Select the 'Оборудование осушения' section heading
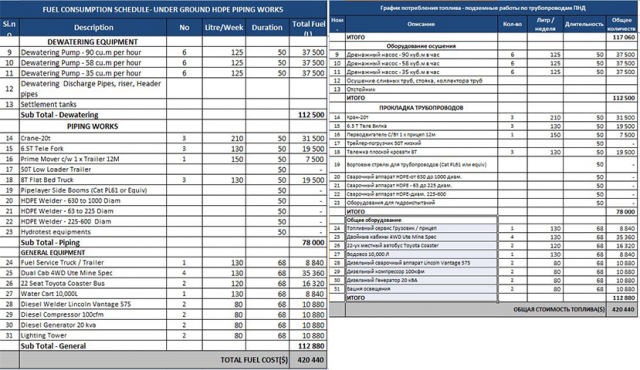The image size is (640, 370). click(x=421, y=46)
